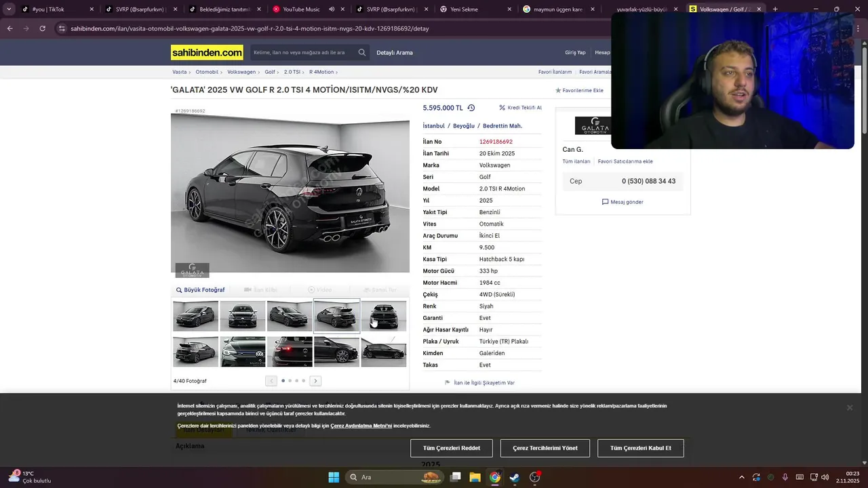Select the rear-view fifth thumbnail in top row

[384, 316]
